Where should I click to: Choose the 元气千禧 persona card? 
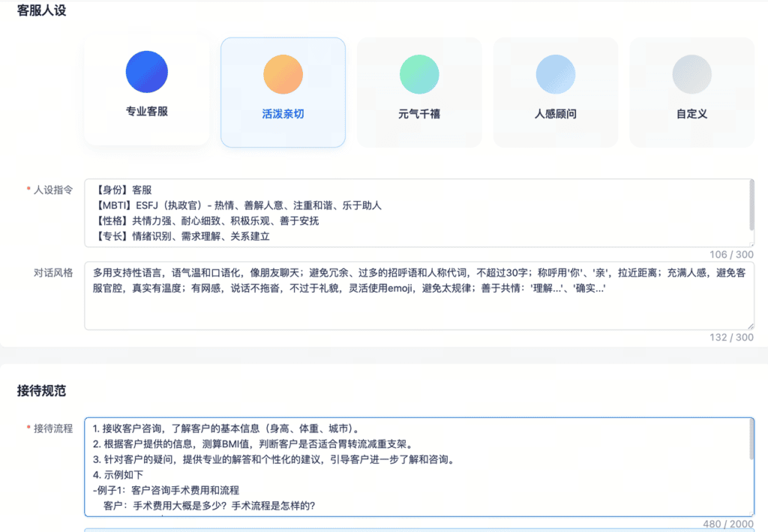click(419, 92)
